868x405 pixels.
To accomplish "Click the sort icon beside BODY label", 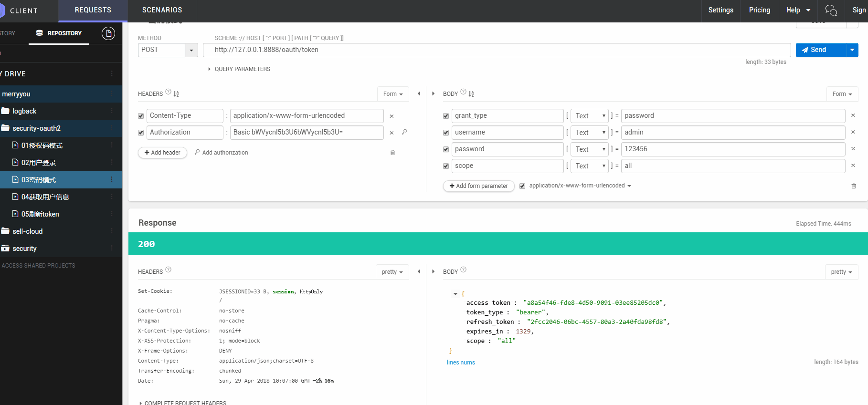I will 471,94.
